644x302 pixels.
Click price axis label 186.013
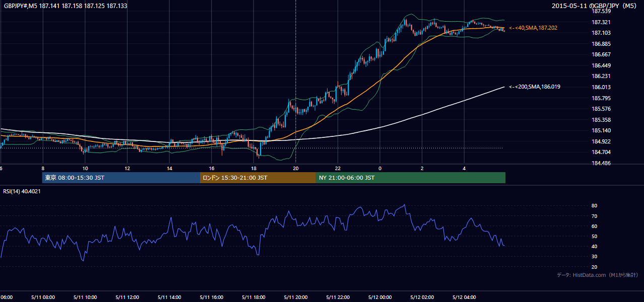pos(601,87)
